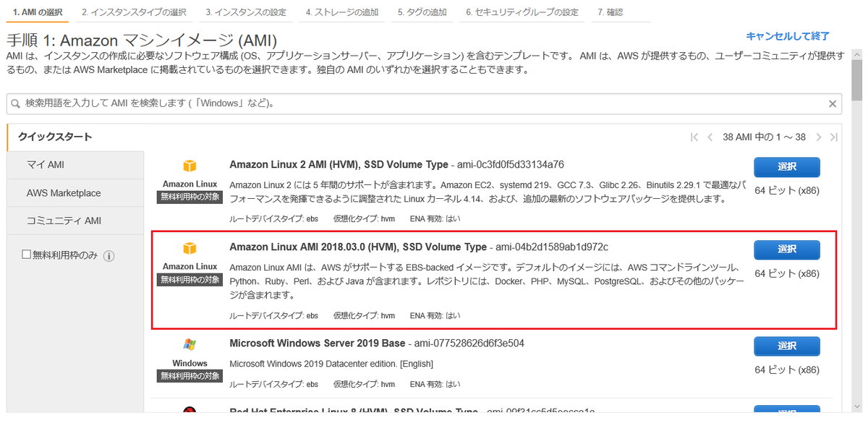The height and width of the screenshot is (426, 868).
Task: Click 64 ビット (x86) for Amazon Linux 2
Action: click(x=787, y=191)
